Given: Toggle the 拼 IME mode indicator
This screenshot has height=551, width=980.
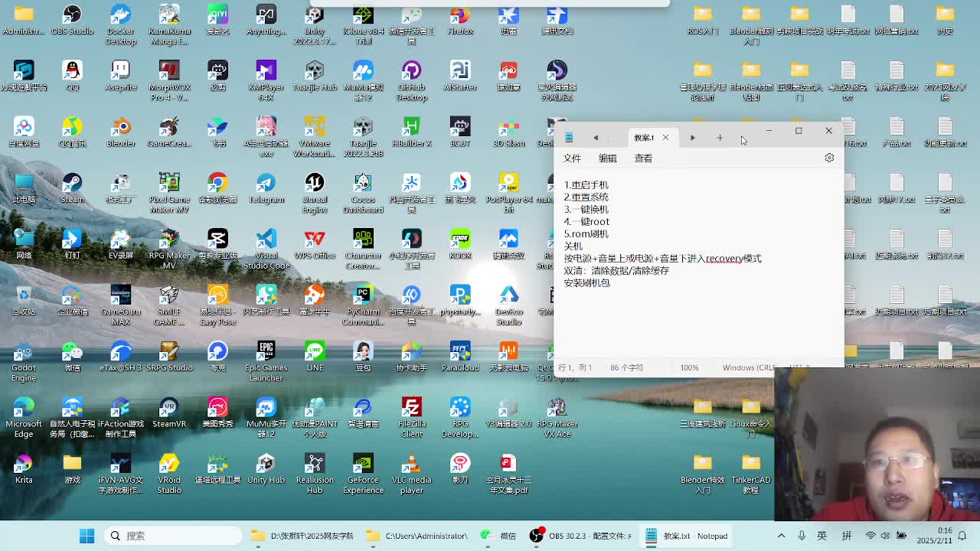Looking at the screenshot, I should (847, 536).
